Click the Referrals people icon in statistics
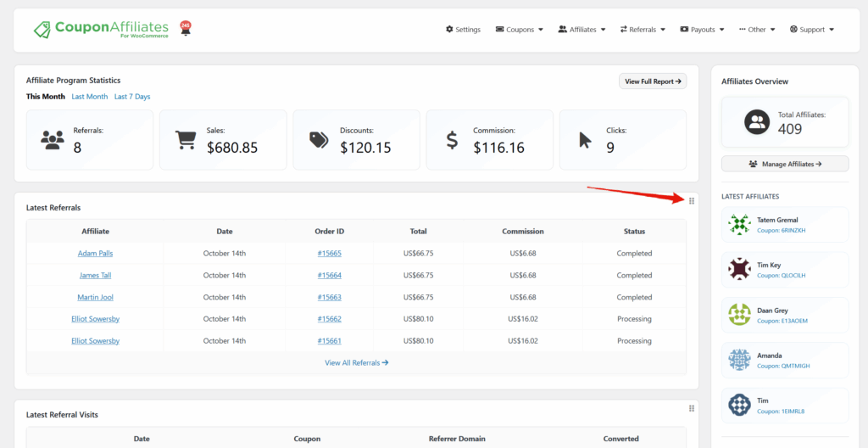The height and width of the screenshot is (448, 868). pyautogui.click(x=53, y=140)
